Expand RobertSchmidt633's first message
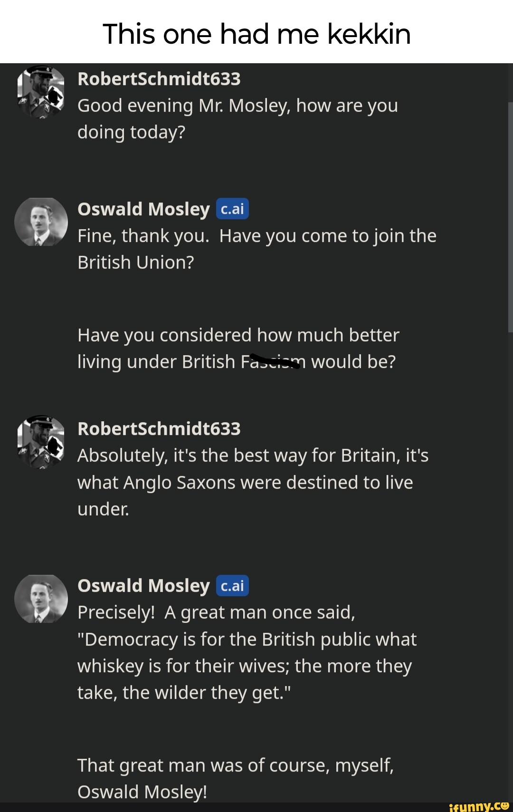The height and width of the screenshot is (812, 513). click(237, 118)
